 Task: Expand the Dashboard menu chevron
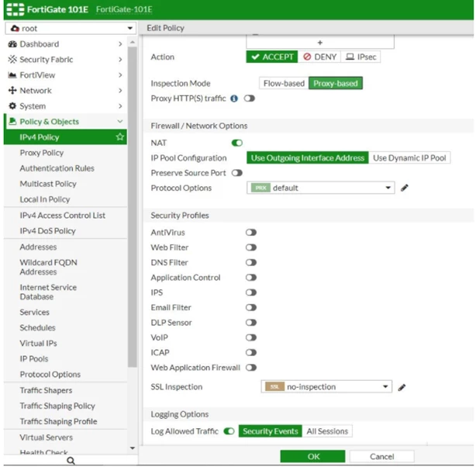(x=120, y=44)
